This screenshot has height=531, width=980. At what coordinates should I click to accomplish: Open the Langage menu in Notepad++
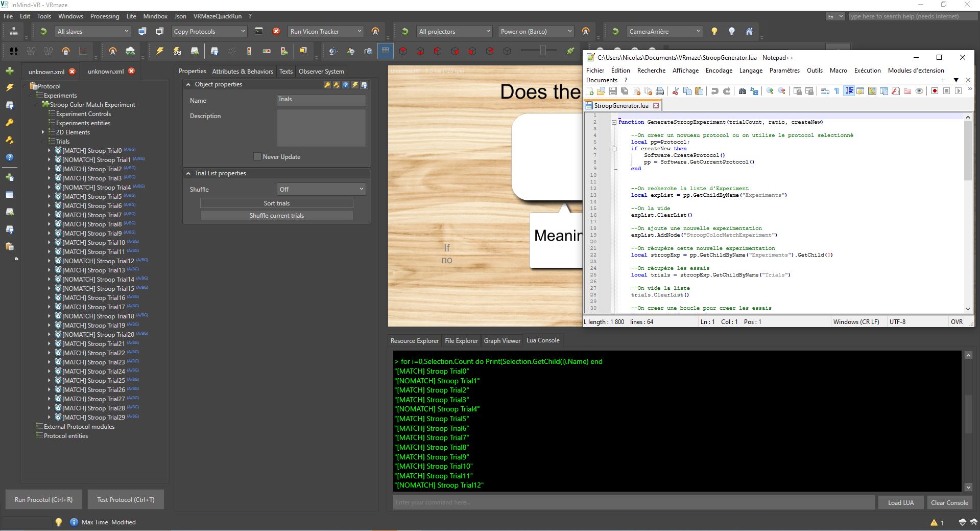751,71
